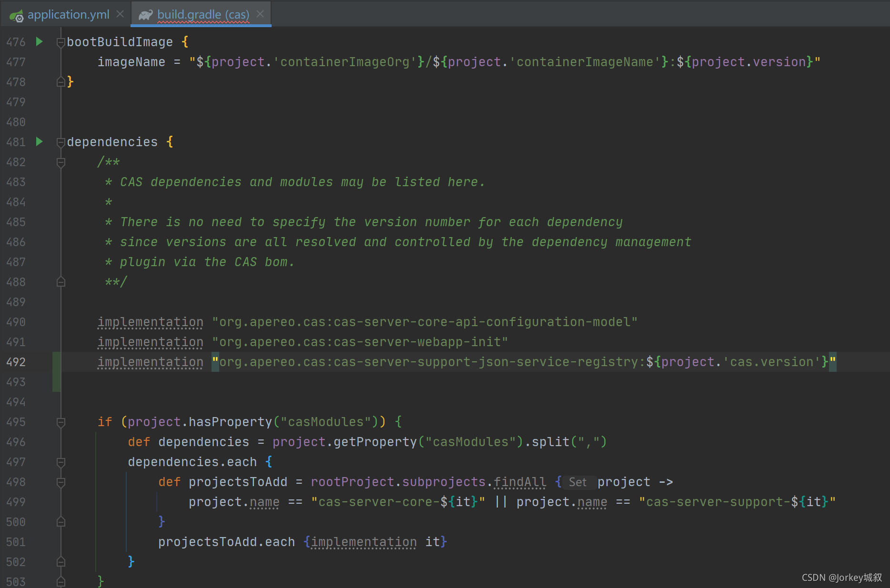Click fold end marker on line 478
890x588 pixels.
61,82
